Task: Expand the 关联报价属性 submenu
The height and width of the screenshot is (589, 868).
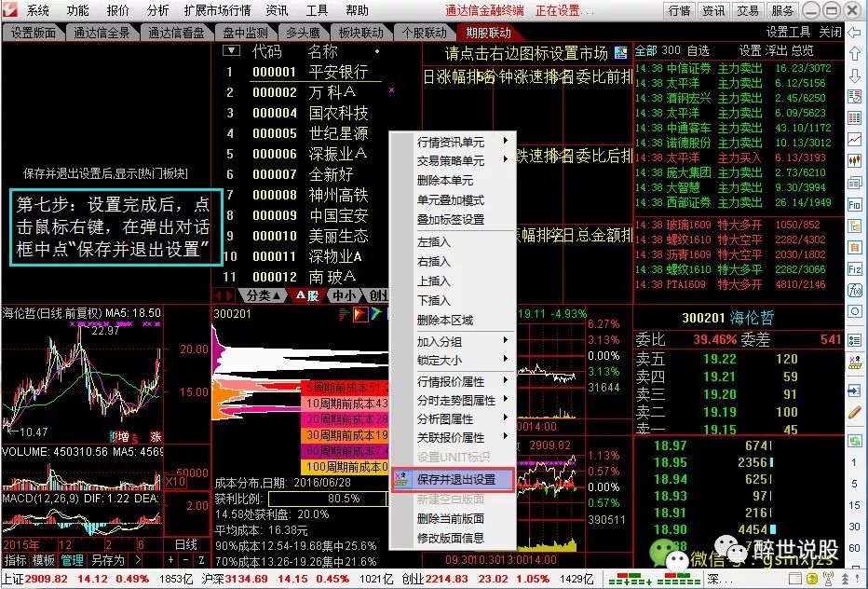Action: tap(453, 438)
